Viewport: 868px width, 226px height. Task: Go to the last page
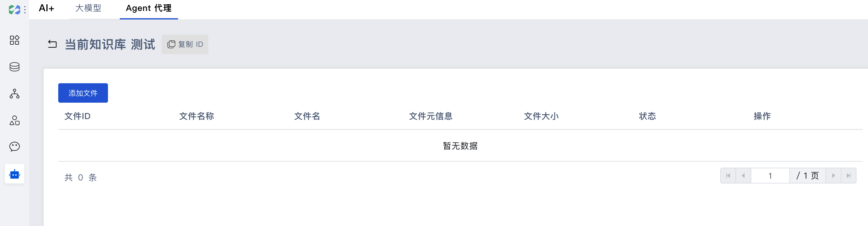click(849, 176)
